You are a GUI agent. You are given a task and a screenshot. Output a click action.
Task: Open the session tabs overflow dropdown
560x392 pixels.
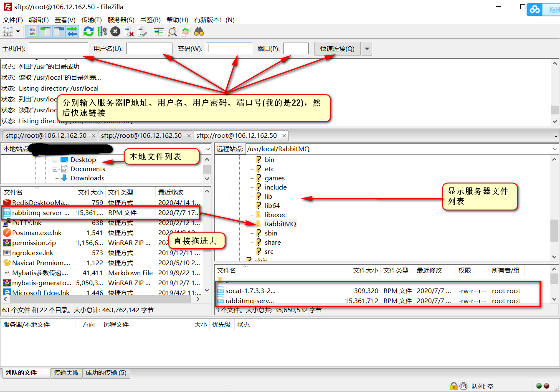pos(556,136)
